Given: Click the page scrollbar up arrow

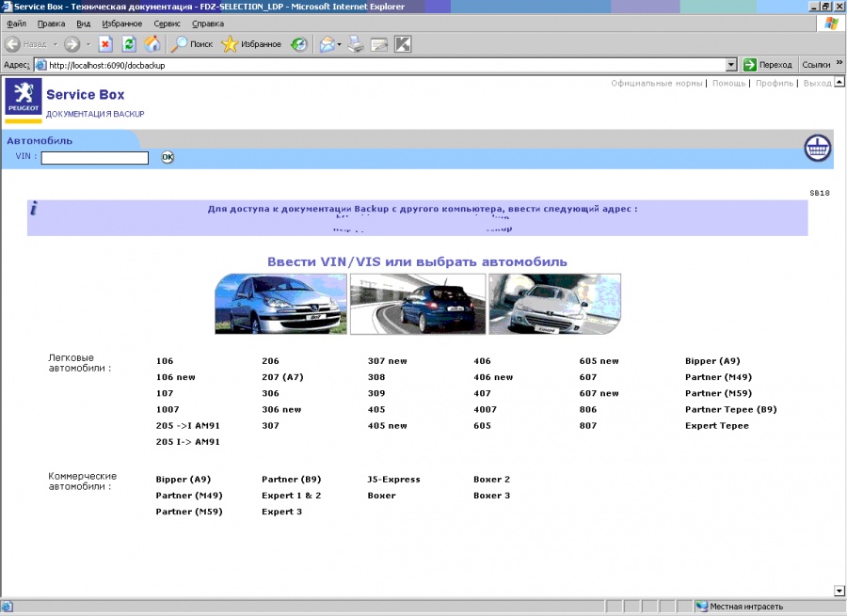Looking at the screenshot, I should (839, 82).
